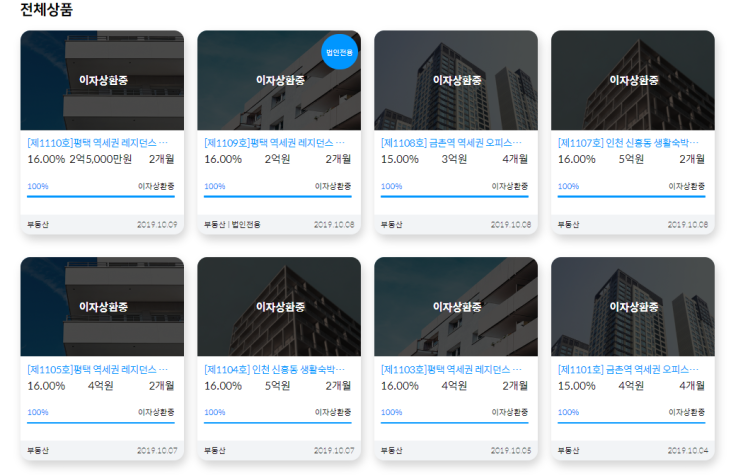
Task: Click the 5억원 amount on 제1104호 card
Action: coord(277,386)
